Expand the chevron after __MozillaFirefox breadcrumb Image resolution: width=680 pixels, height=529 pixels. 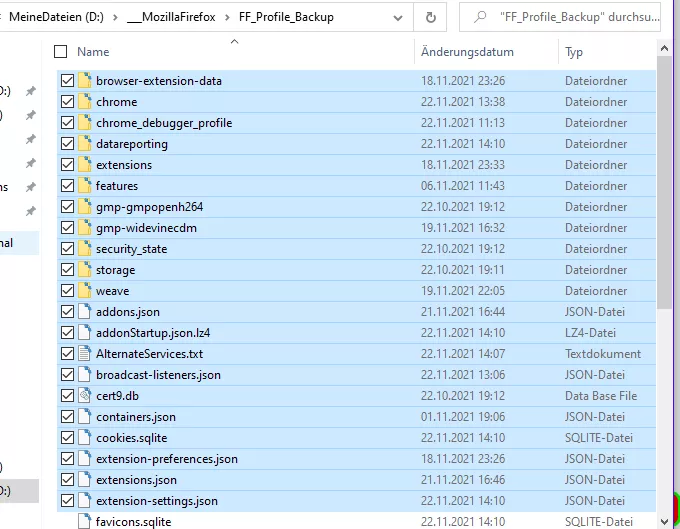click(226, 17)
